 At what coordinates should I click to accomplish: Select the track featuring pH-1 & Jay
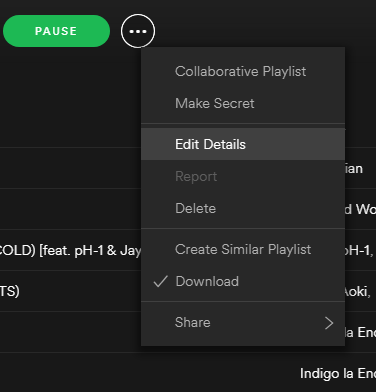[x=70, y=250]
